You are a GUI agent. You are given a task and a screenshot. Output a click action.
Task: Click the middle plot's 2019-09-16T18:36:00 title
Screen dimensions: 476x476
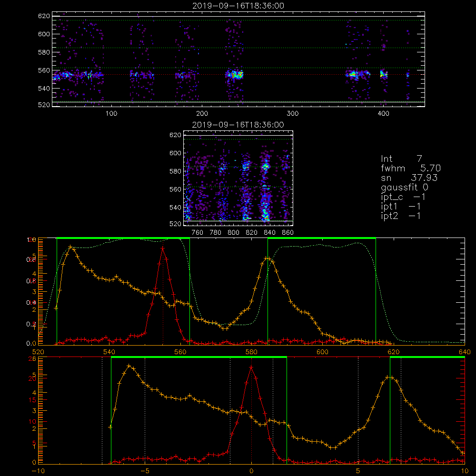click(x=238, y=125)
